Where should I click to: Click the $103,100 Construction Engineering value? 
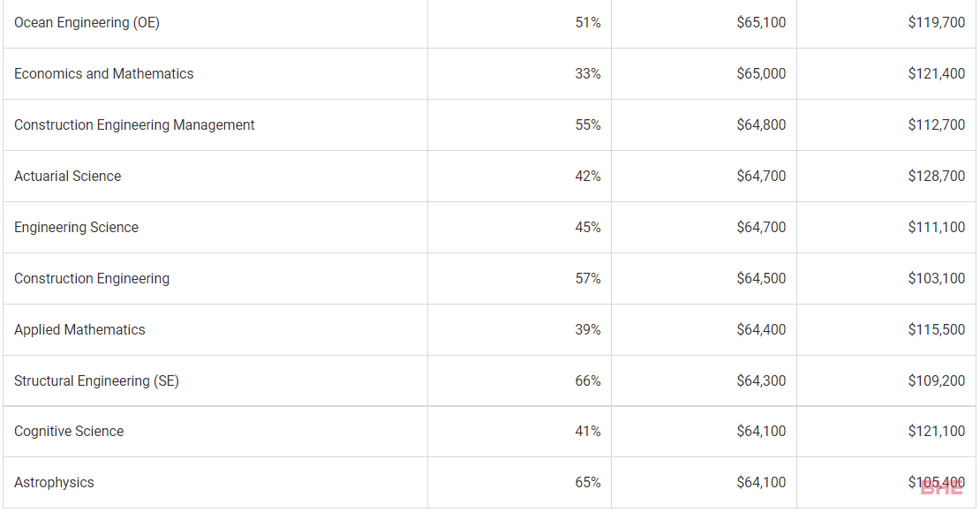pyautogui.click(x=936, y=279)
